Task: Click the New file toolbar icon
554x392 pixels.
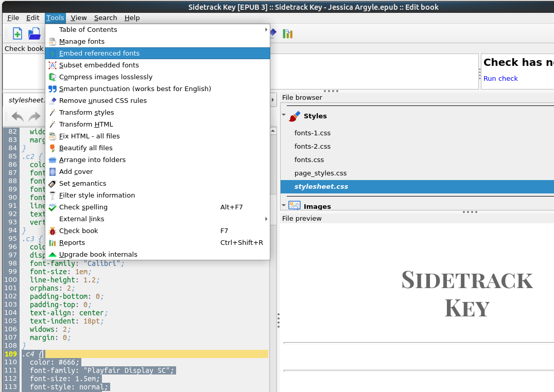Action: pyautogui.click(x=18, y=34)
